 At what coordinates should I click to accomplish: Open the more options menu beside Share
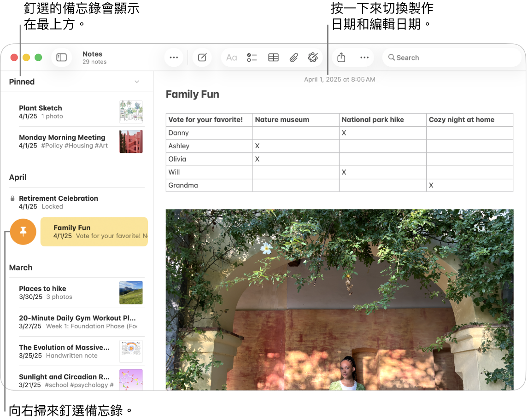click(364, 58)
